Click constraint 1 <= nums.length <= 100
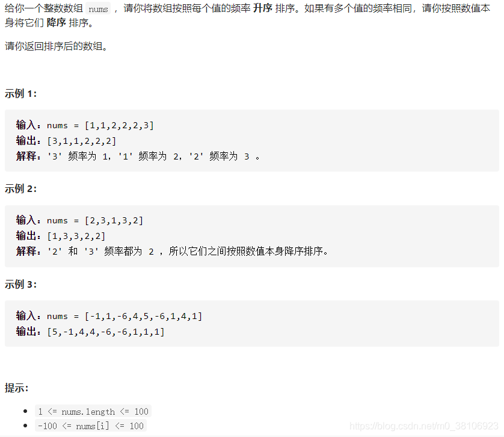 (93, 411)
